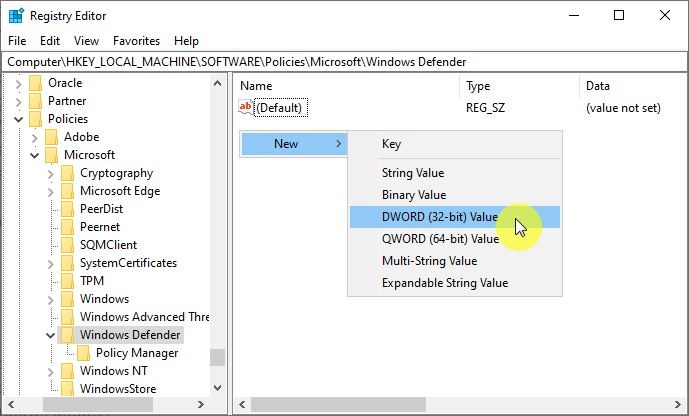Open the File menu
This screenshot has width=689, height=416.
17,41
